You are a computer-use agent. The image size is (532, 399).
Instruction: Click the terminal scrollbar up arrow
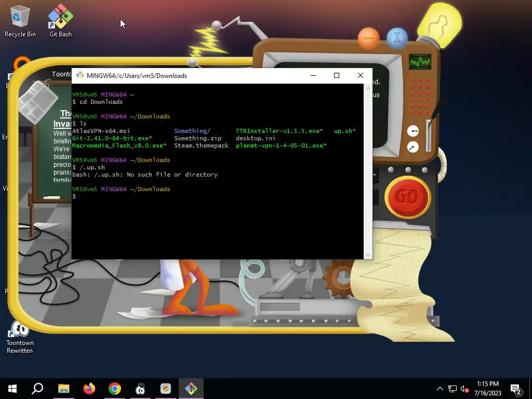coord(368,88)
